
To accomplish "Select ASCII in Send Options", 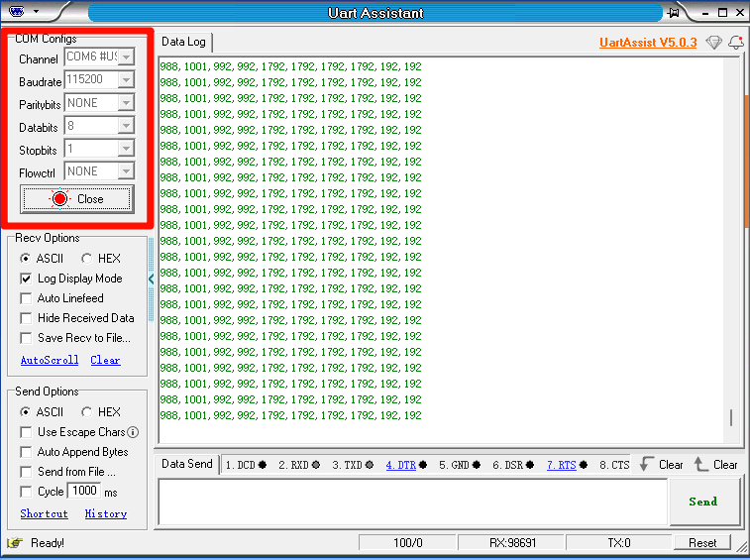I will coord(26,412).
